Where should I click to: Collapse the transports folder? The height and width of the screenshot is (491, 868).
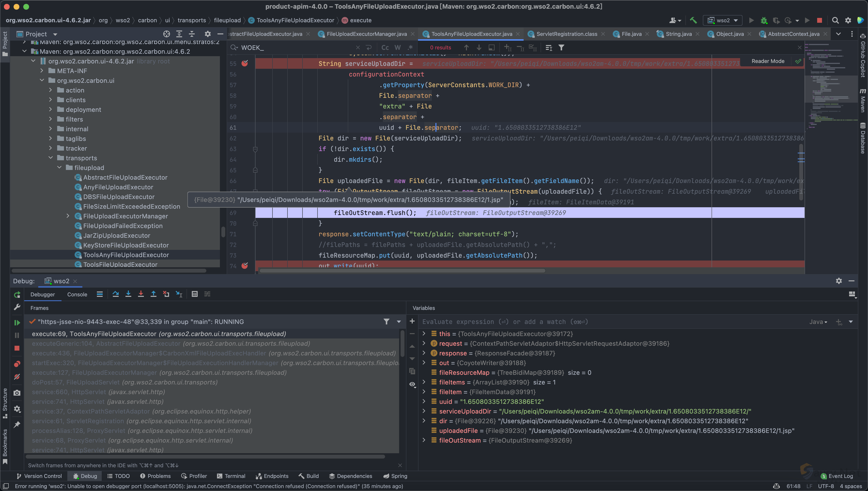tap(51, 158)
